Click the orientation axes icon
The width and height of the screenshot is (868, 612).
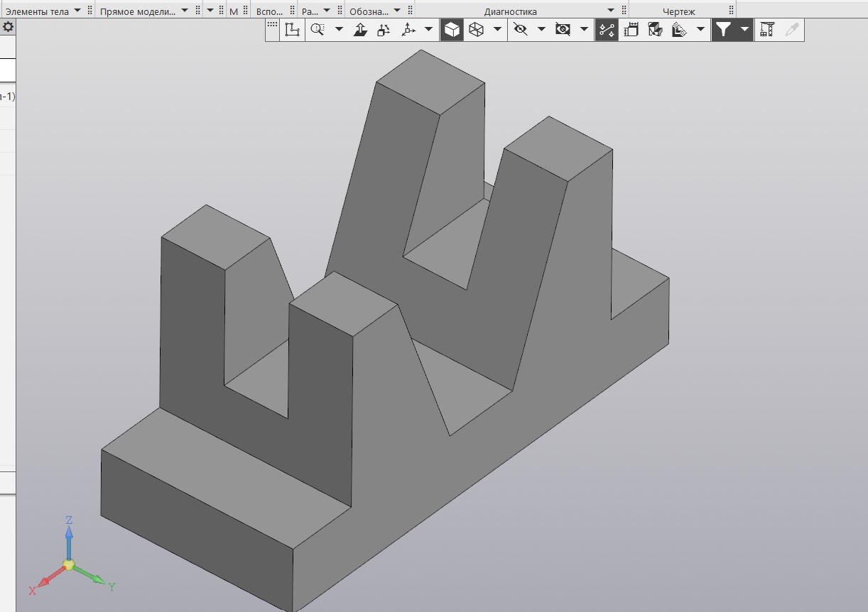tap(408, 30)
